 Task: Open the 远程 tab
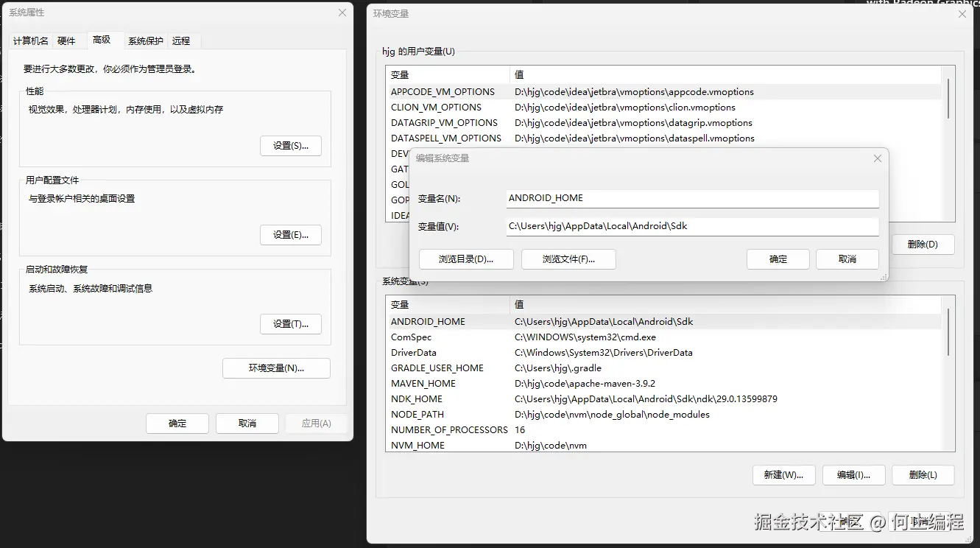181,41
